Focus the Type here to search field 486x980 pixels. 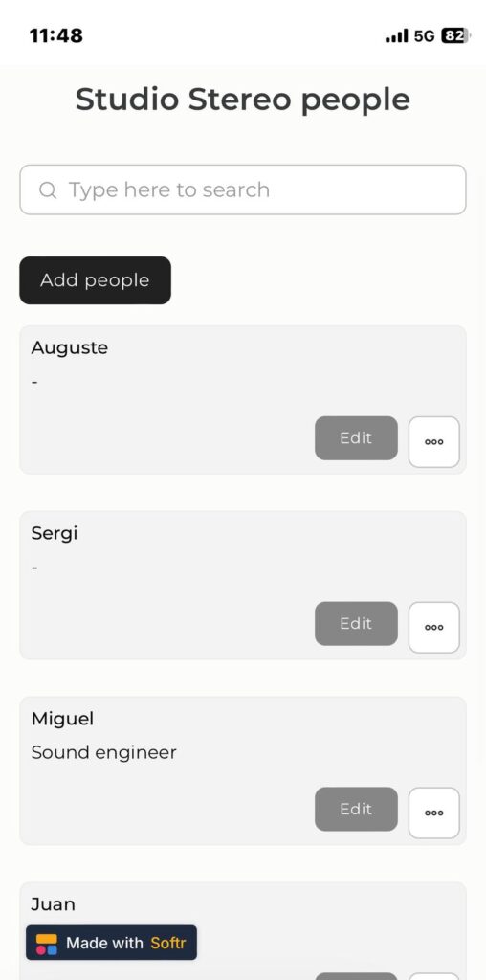(243, 190)
